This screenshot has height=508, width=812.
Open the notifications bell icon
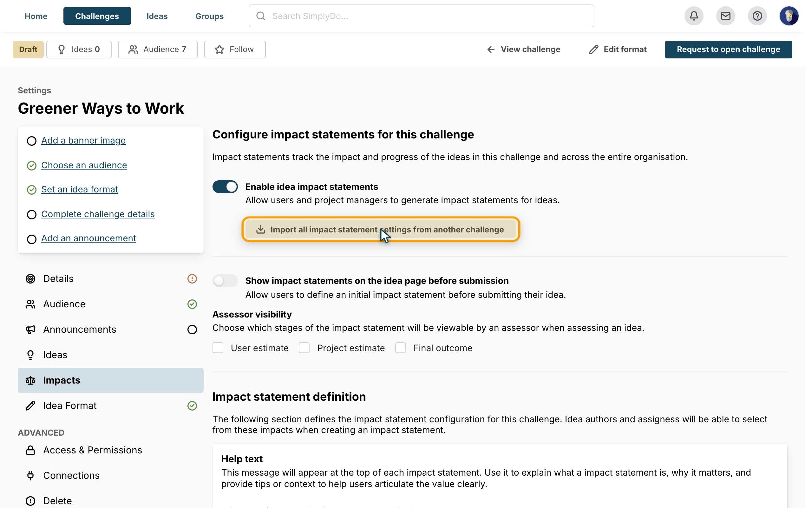(694, 16)
